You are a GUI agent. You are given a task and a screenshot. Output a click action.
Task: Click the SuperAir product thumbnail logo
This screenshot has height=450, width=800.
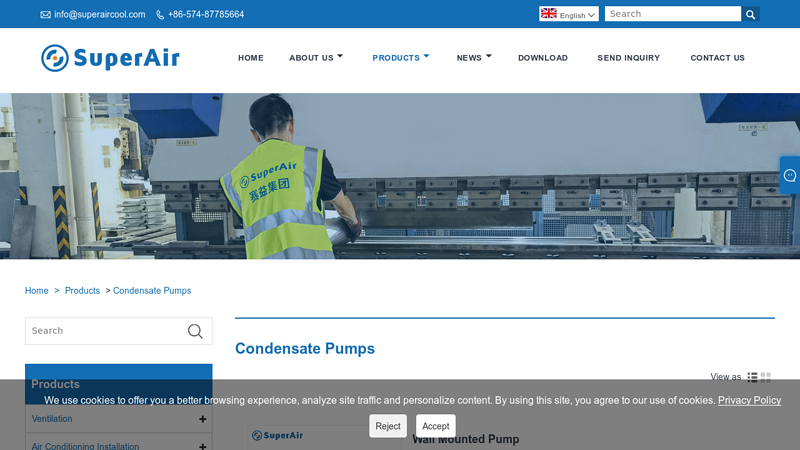(x=278, y=435)
